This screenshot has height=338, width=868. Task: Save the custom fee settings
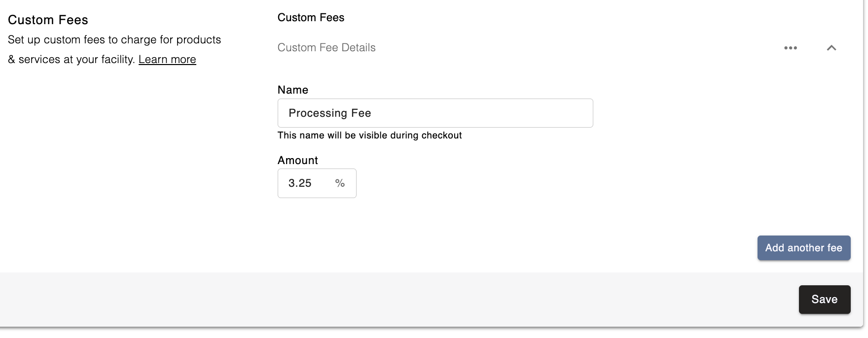(x=824, y=300)
